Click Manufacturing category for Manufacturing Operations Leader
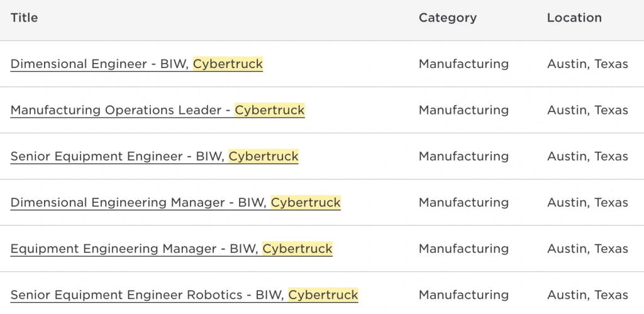Image resolution: width=644 pixels, height=314 pixels. click(464, 110)
